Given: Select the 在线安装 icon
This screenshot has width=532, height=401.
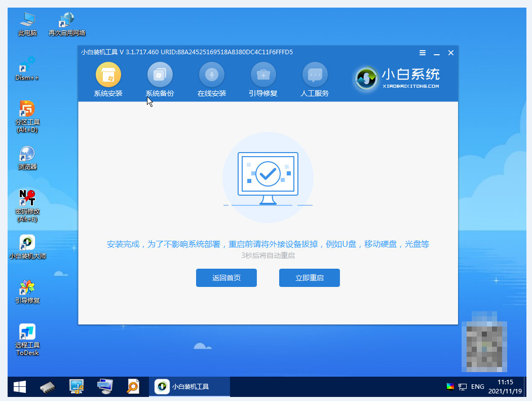Looking at the screenshot, I should pos(211,80).
